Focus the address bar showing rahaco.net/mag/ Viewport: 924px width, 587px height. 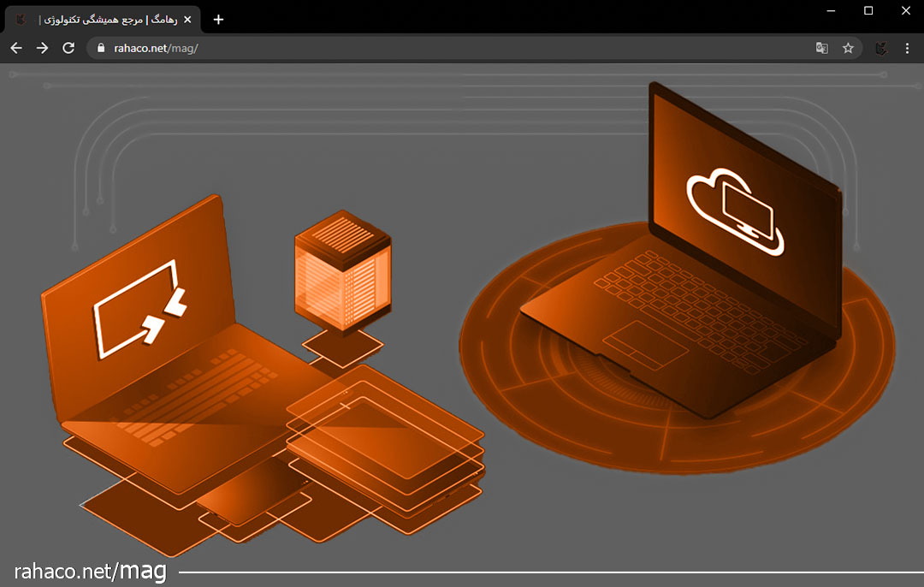(428, 48)
